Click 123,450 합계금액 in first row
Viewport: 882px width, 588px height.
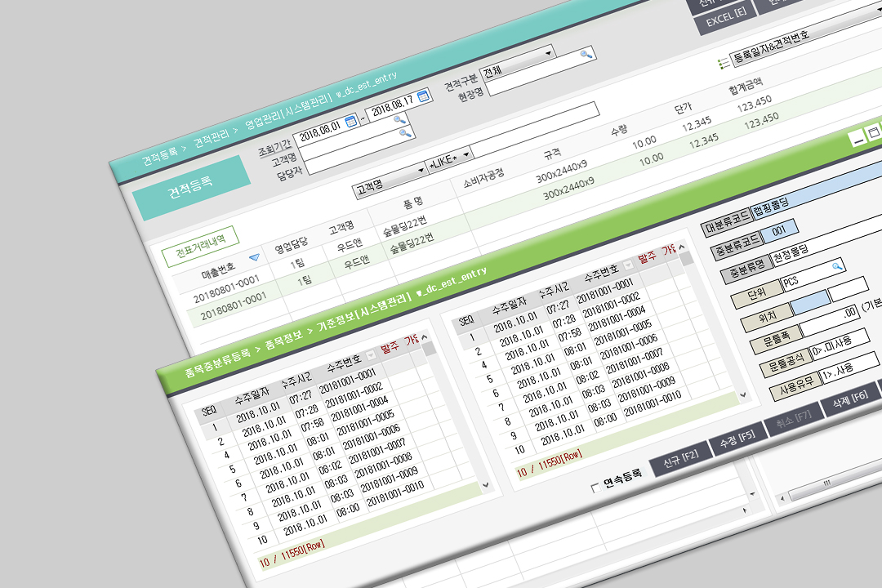point(755,104)
